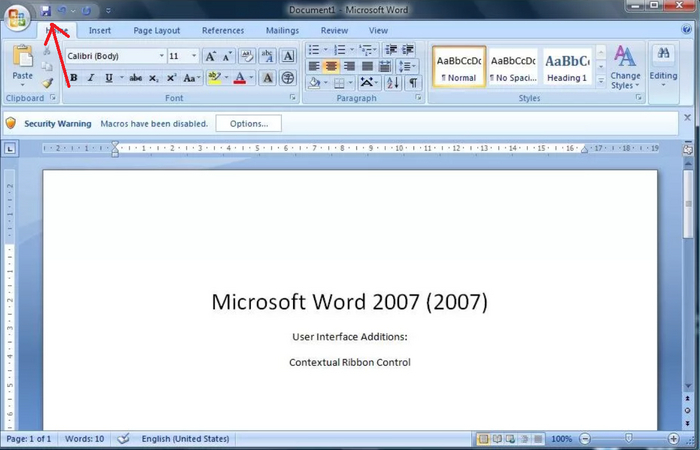Image resolution: width=700 pixels, height=450 pixels.
Task: Justify the paragraph text
Action: pos(367,67)
